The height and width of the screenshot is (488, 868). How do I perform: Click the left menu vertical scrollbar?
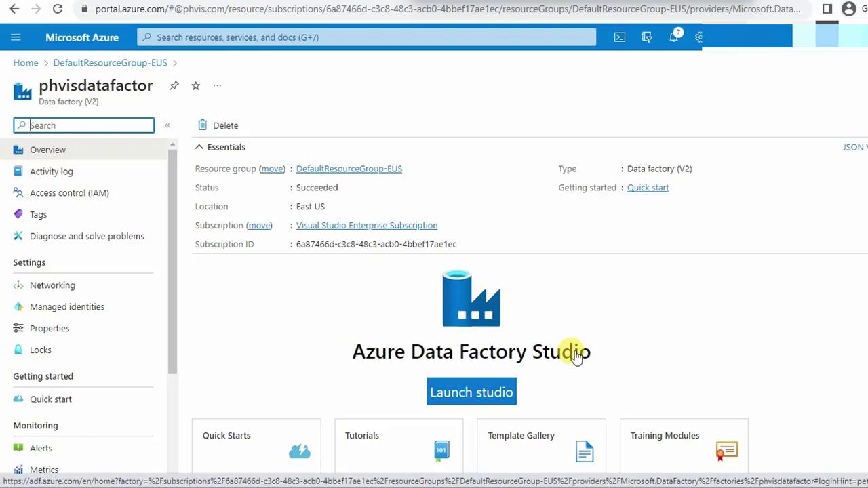[172, 261]
